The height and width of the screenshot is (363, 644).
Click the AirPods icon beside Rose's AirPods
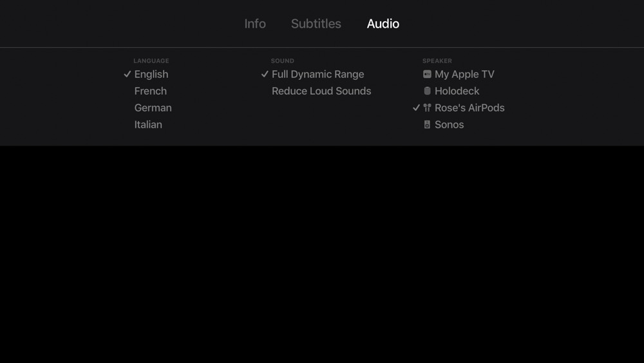(427, 108)
